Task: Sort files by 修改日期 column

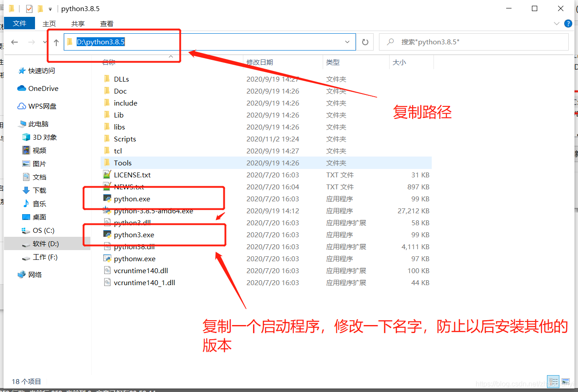Action: pyautogui.click(x=260, y=63)
